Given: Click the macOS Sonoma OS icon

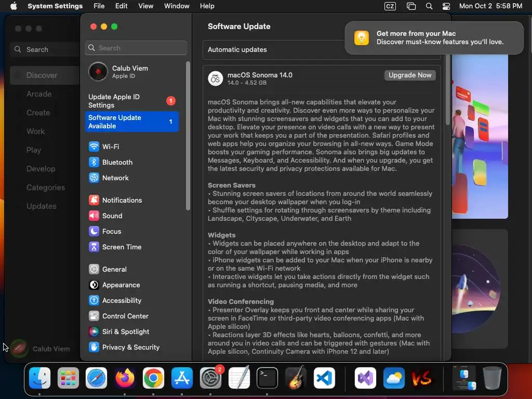Looking at the screenshot, I should (x=215, y=79).
